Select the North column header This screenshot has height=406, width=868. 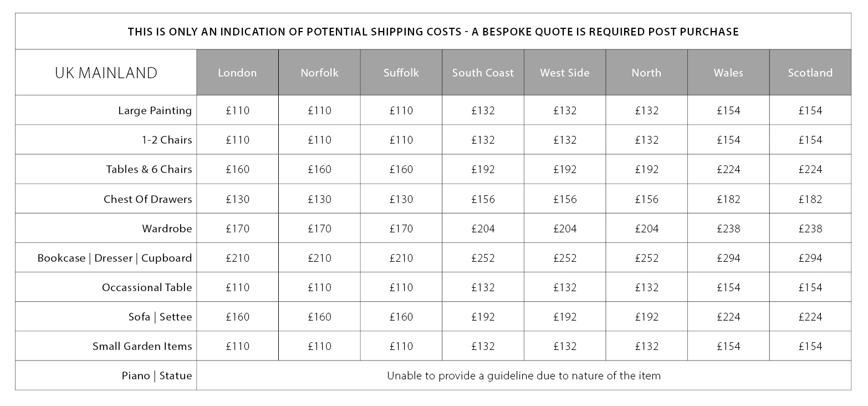(646, 73)
